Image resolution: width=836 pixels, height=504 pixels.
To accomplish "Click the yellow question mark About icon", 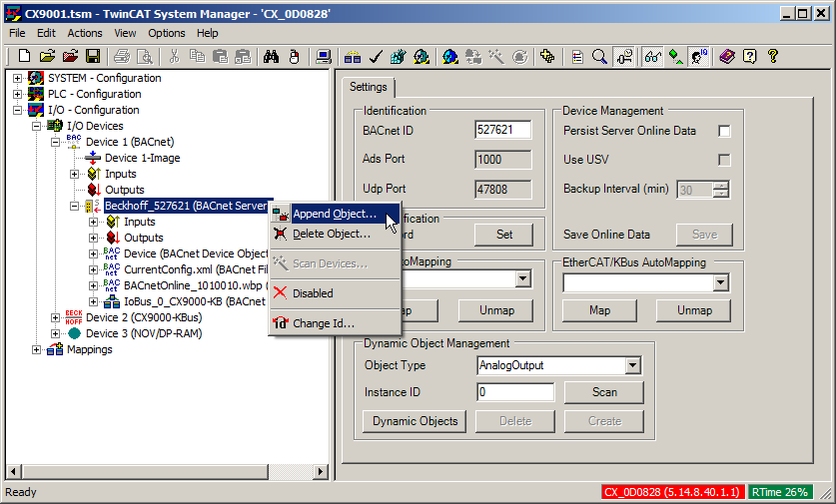I will [772, 56].
